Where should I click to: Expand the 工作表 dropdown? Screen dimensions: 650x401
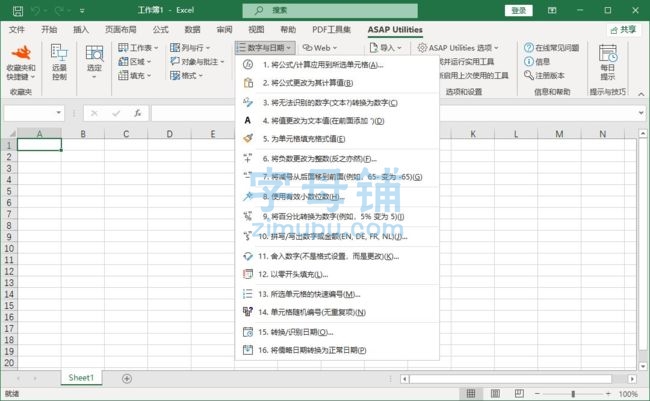click(x=138, y=48)
